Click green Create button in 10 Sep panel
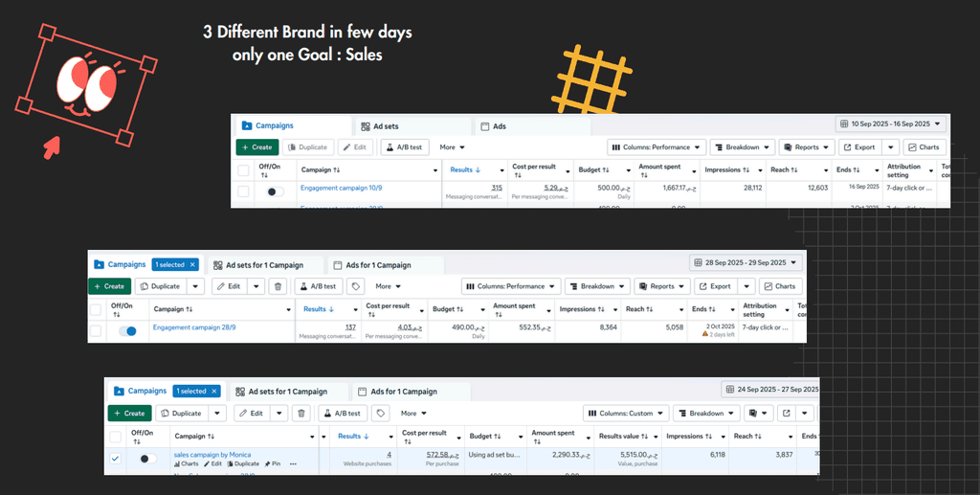 coord(256,147)
